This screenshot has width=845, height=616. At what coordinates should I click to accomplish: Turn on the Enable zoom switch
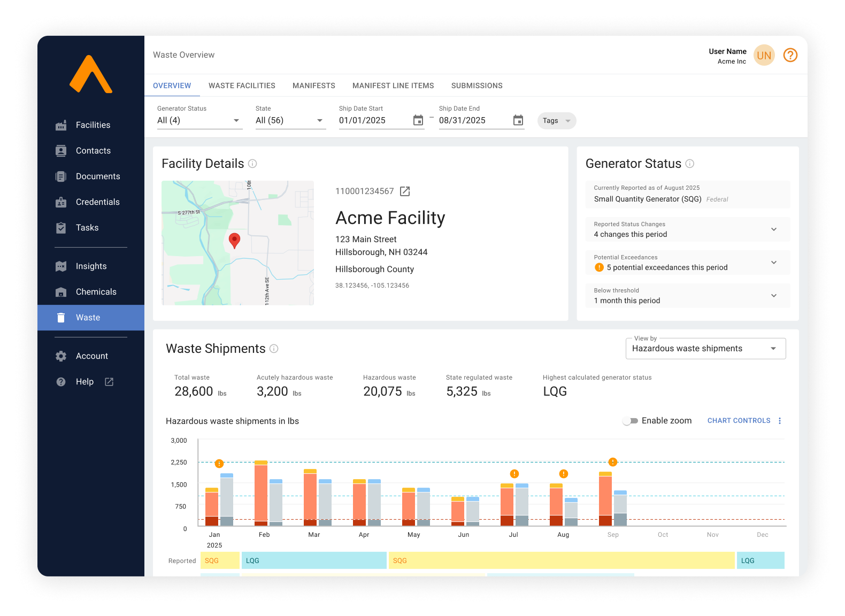point(631,421)
